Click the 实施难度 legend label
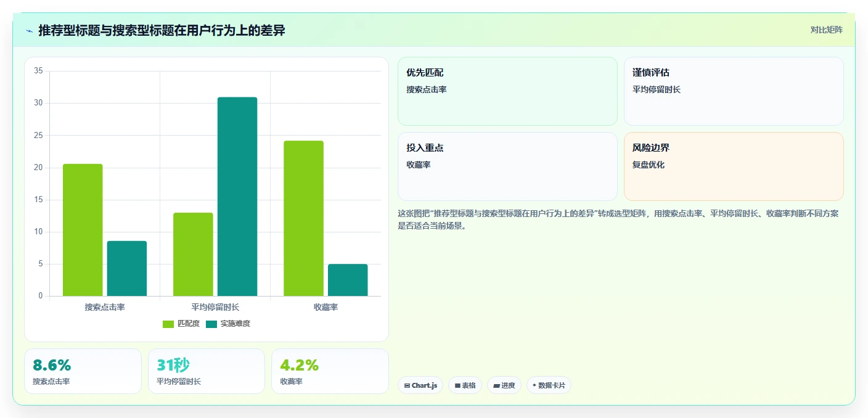The image size is (868, 418). (x=235, y=324)
